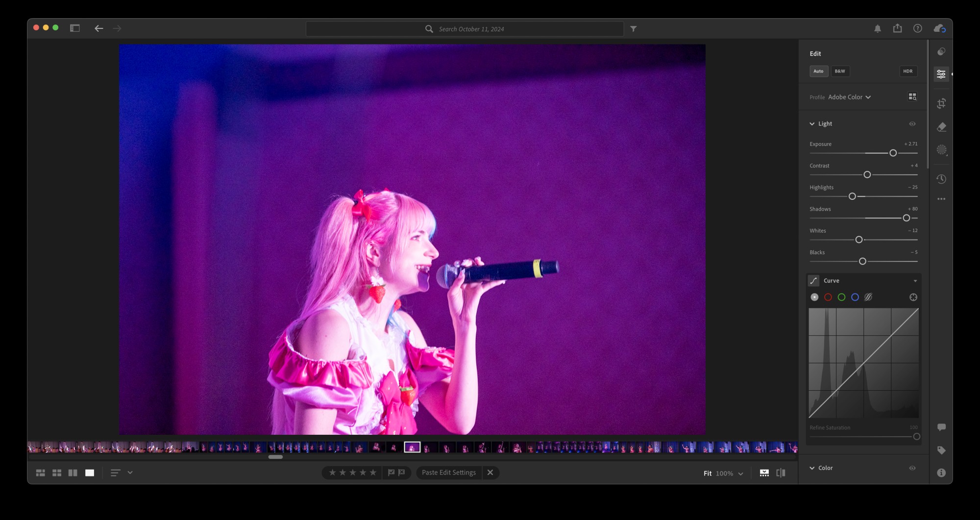
Task: Open the Keywords tag panel
Action: click(x=941, y=450)
